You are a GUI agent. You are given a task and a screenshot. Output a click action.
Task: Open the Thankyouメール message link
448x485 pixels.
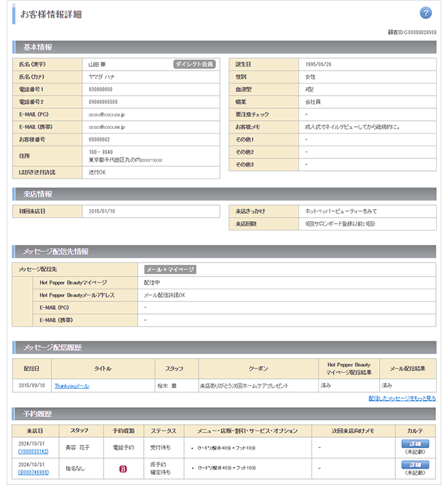[72, 385]
